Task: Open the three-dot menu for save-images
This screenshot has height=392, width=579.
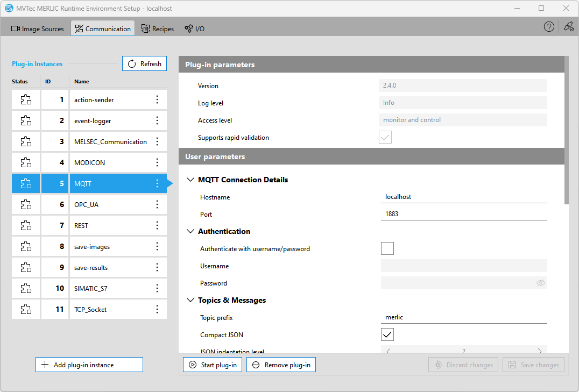Action: coord(157,246)
